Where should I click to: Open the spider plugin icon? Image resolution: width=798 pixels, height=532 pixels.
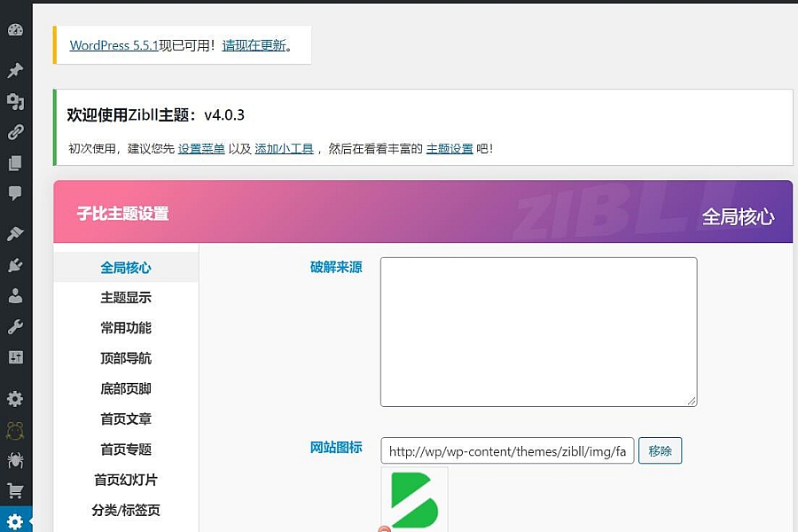point(15,461)
